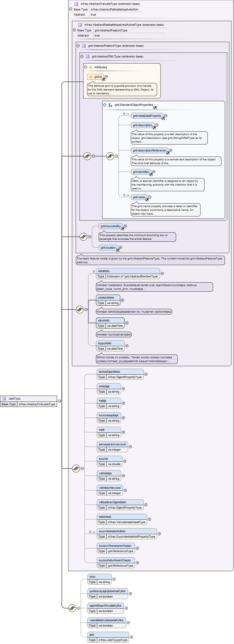Click infrao:AbstractVarusteType type icon
The width and height of the screenshot is (234, 644).
pos(76,4)
